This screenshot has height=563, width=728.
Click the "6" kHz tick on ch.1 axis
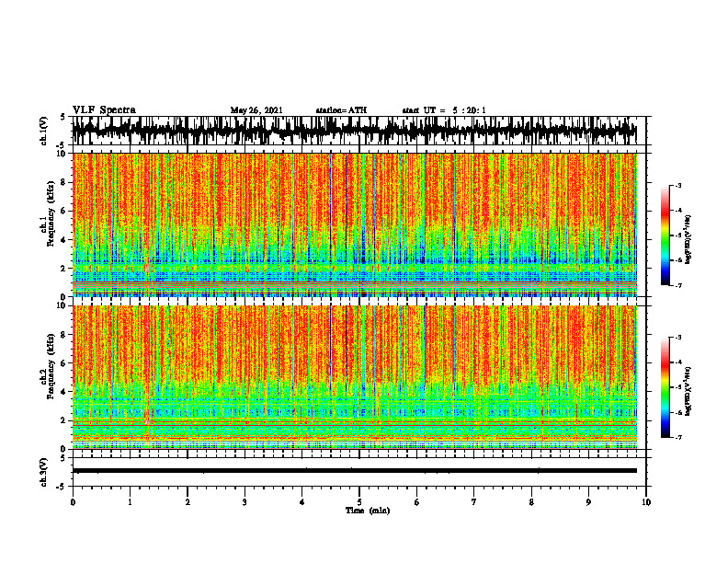pos(64,211)
